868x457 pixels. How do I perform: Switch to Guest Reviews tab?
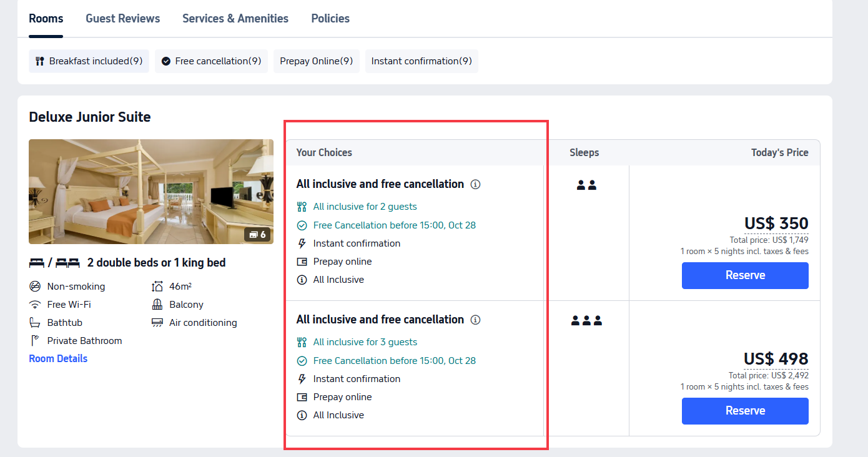tap(122, 19)
